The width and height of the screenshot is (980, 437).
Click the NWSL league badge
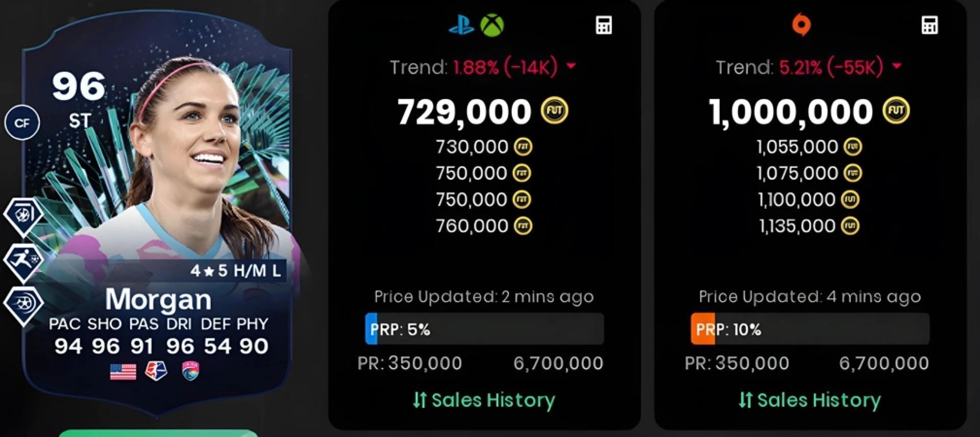[156, 371]
